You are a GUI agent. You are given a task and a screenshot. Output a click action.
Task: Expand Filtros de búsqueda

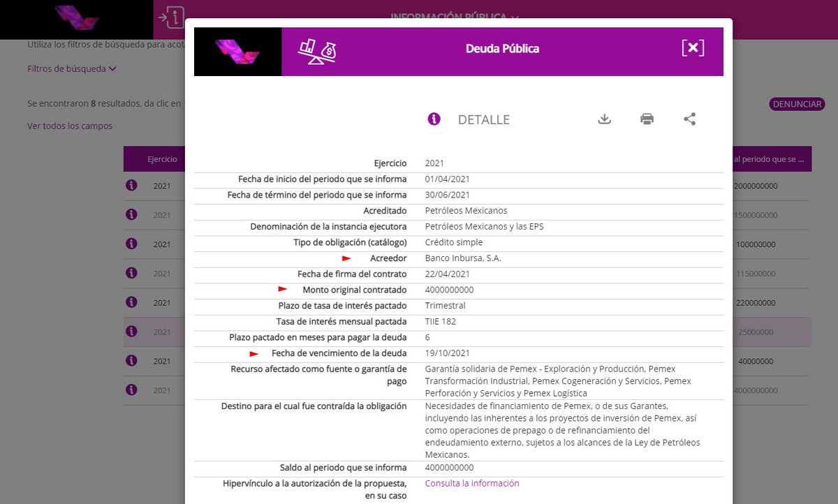pyautogui.click(x=71, y=68)
